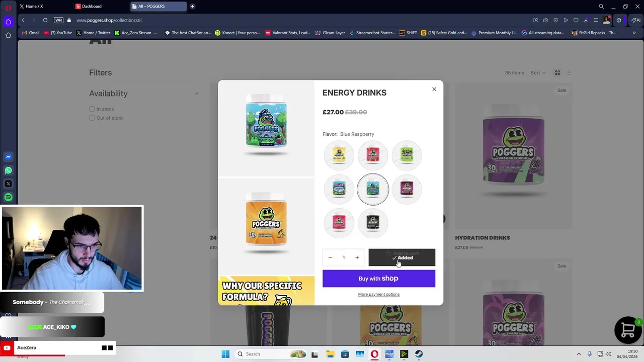644x362 pixels.
Task: Open Messenger in Opera sidebar
Action: click(8, 157)
